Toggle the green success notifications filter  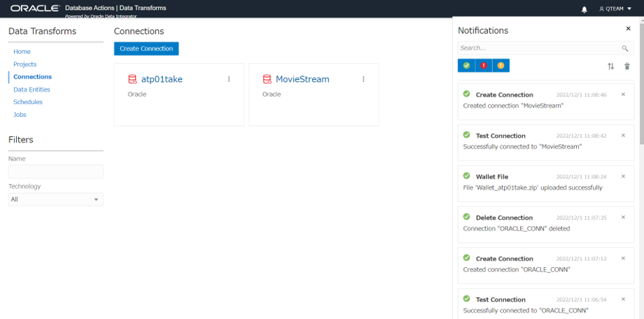pyautogui.click(x=466, y=65)
